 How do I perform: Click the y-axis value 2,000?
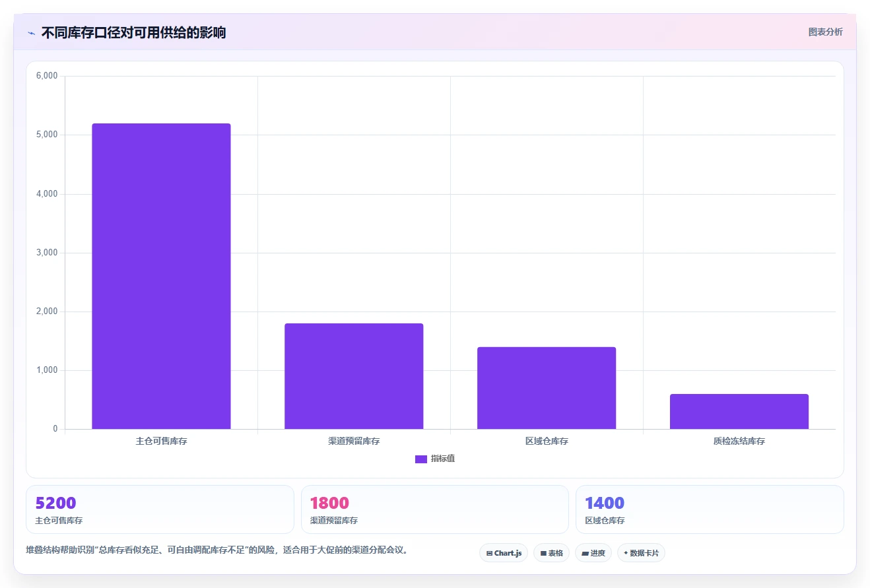point(46,311)
